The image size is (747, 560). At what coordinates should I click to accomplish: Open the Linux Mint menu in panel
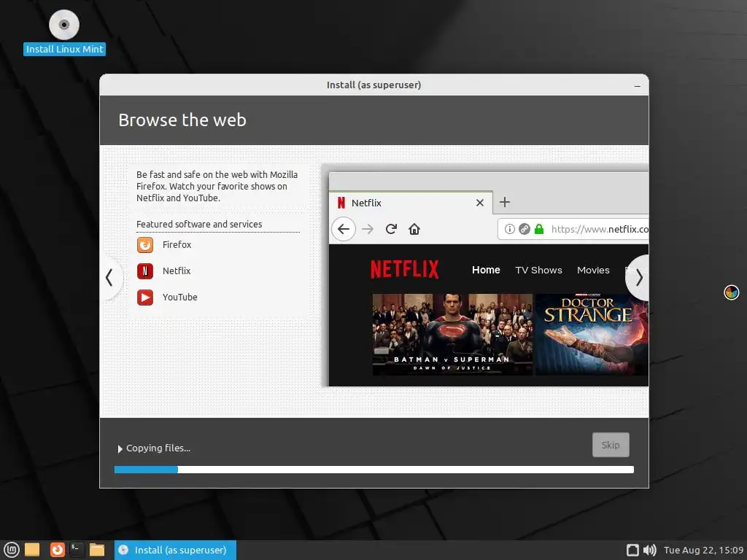[10, 550]
